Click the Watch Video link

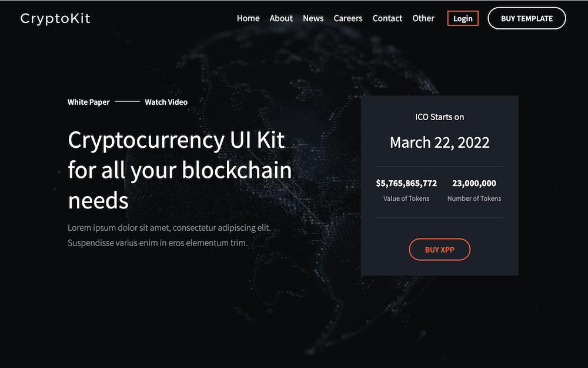coord(166,102)
